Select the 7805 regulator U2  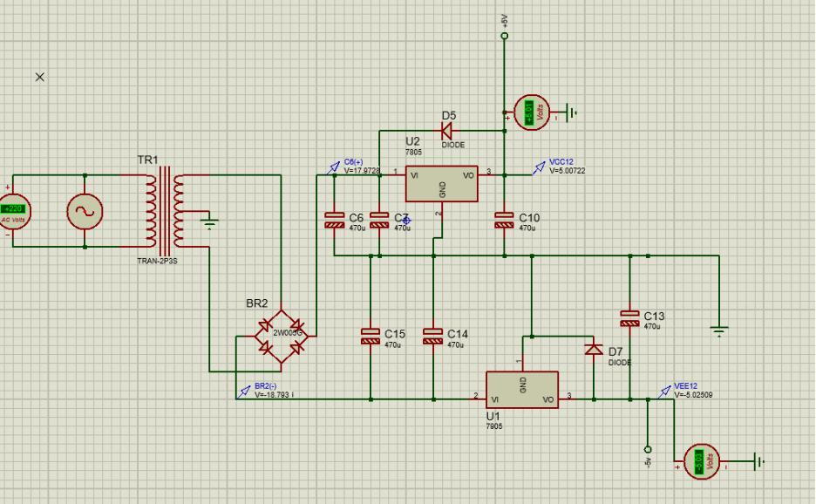[x=442, y=184]
